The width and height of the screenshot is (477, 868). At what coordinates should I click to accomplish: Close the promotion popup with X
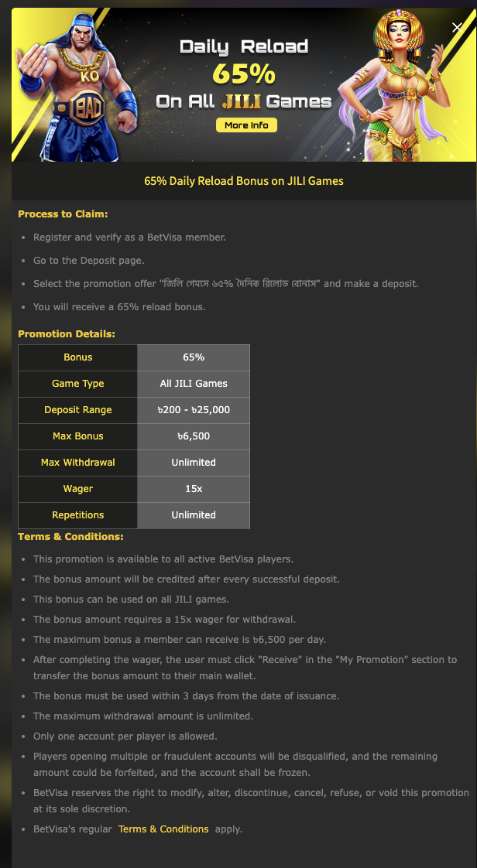click(457, 27)
